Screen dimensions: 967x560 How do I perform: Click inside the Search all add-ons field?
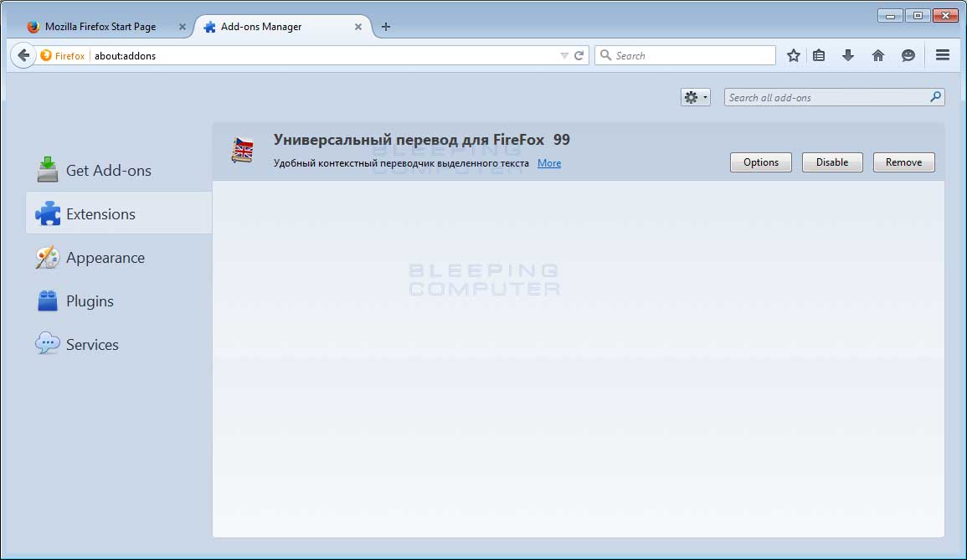pyautogui.click(x=825, y=97)
